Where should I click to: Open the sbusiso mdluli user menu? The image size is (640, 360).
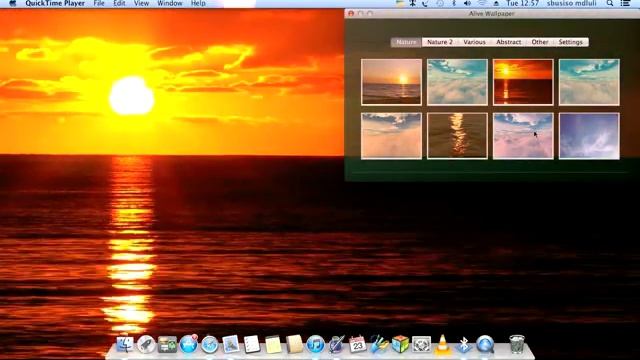tap(571, 3)
